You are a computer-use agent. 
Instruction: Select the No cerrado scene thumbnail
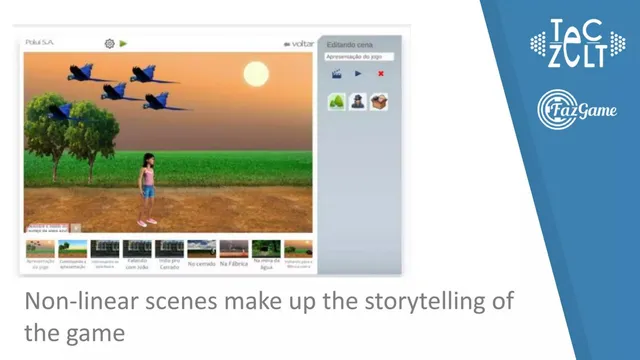click(x=202, y=249)
